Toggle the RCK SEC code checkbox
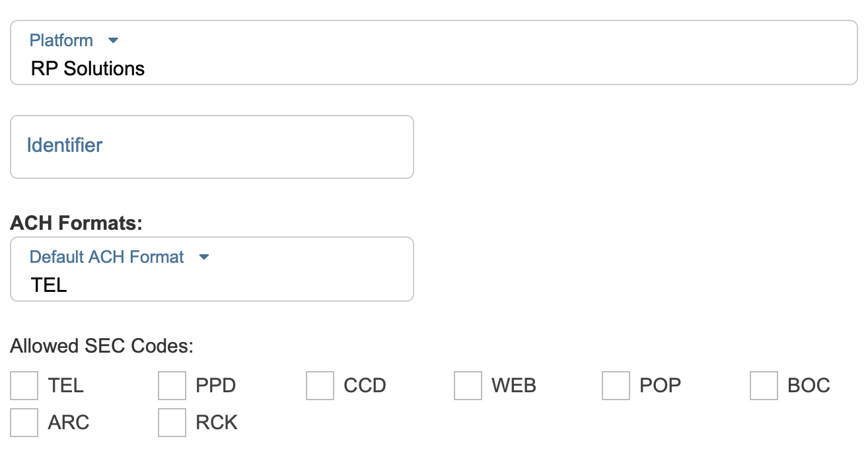 pyautogui.click(x=172, y=423)
